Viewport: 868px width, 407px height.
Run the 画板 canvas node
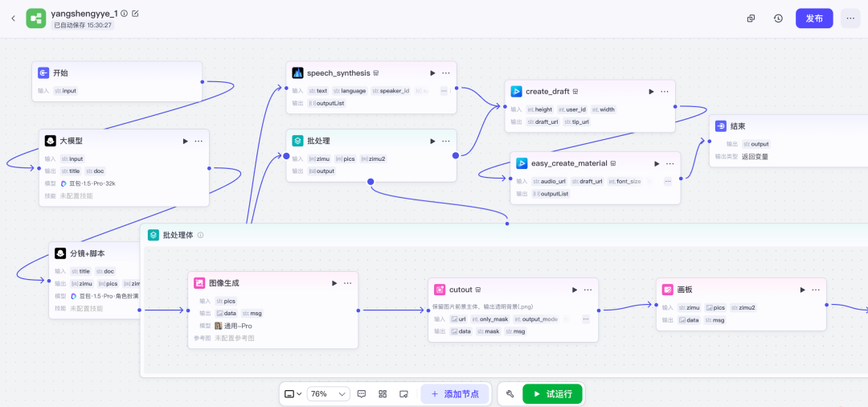pos(803,290)
